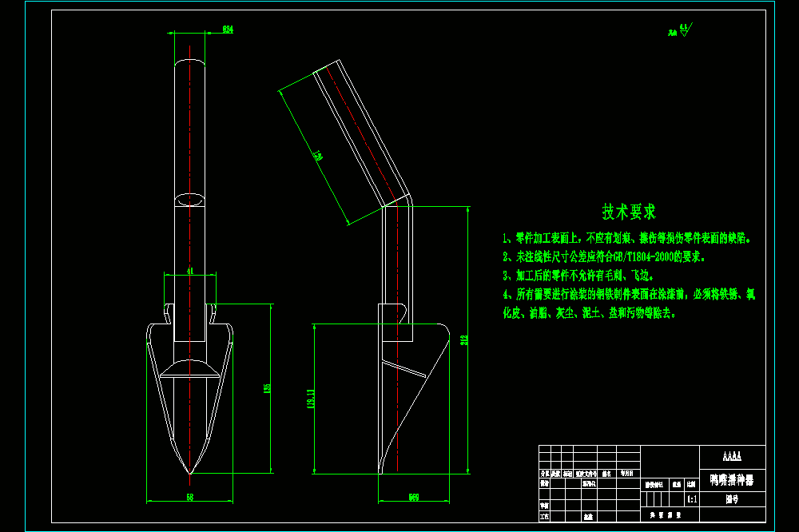This screenshot has height=532, width=799.
Task: Click technical requirement line 1 about 零件加工表面
Action: click(x=626, y=238)
